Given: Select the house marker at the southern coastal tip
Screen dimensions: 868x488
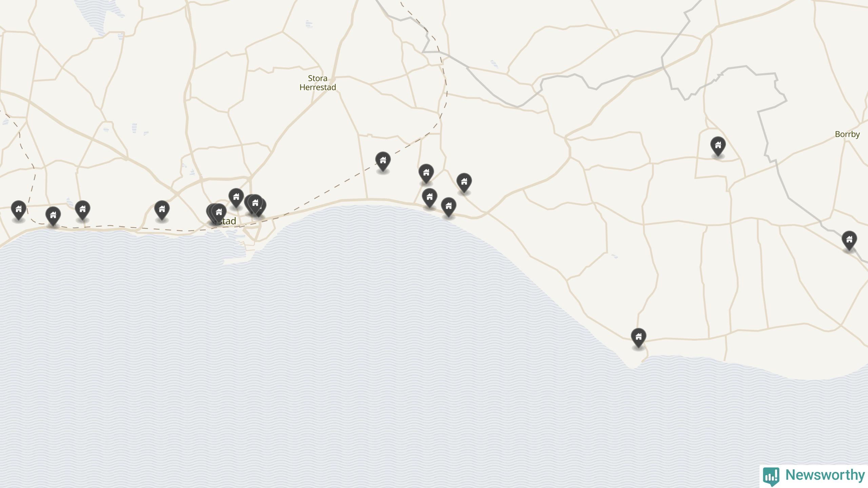Looking at the screenshot, I should click(x=638, y=338).
